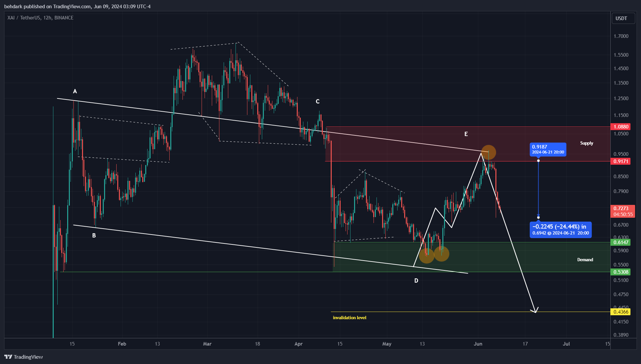
Task: Click the 'Supply' zone label
Action: click(x=587, y=143)
